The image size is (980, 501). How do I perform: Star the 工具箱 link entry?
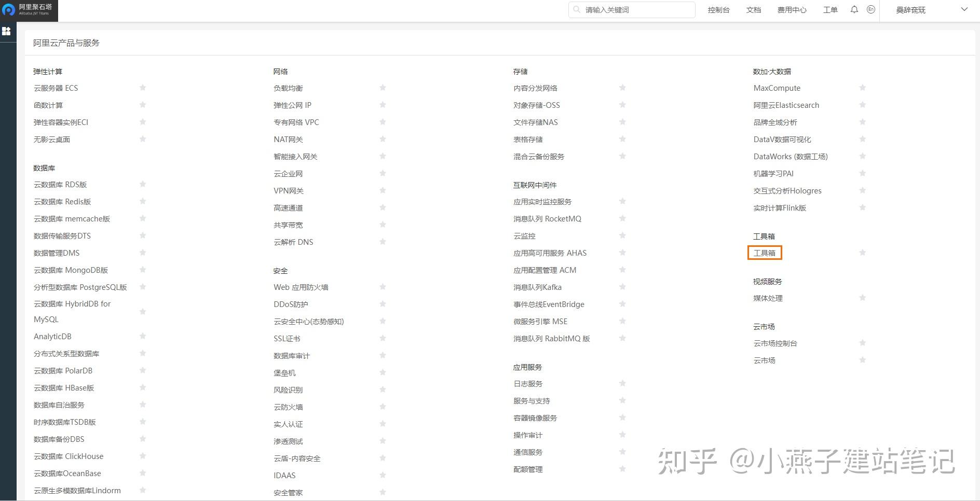click(x=862, y=253)
